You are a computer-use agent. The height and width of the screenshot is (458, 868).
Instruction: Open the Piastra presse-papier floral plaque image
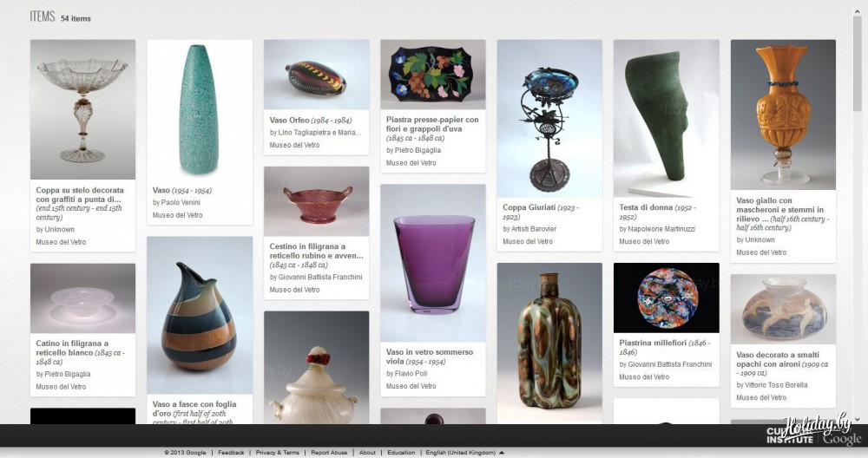[x=433, y=74]
